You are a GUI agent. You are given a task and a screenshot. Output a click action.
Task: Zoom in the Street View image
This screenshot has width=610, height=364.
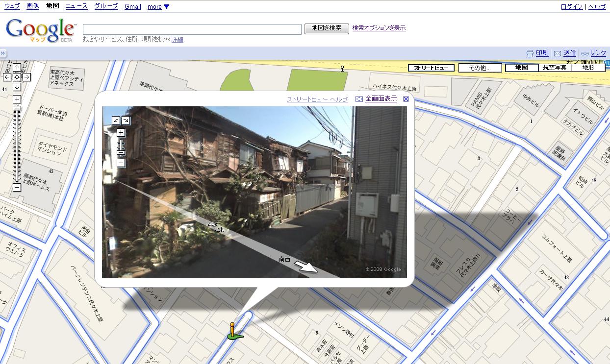pyautogui.click(x=121, y=133)
